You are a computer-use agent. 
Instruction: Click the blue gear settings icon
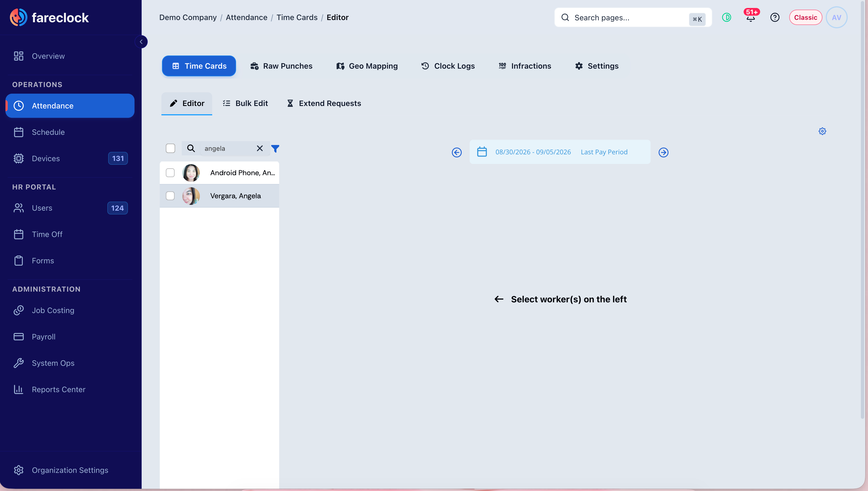pyautogui.click(x=822, y=131)
